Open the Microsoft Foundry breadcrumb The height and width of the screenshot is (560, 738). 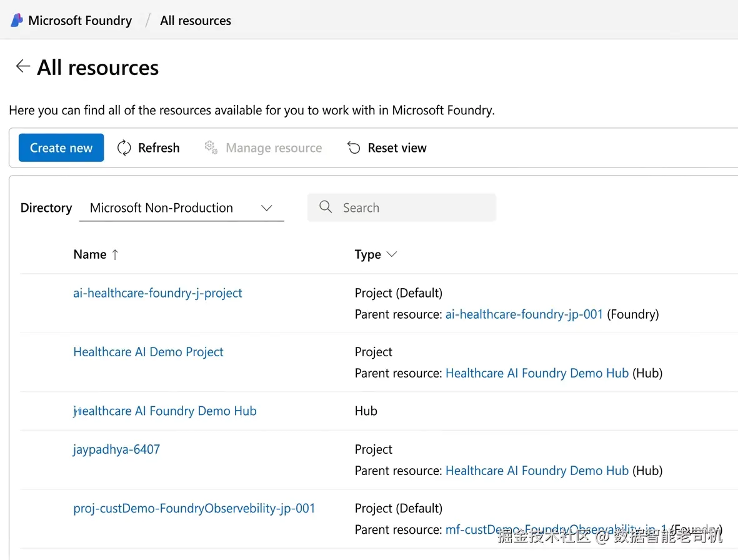(80, 21)
